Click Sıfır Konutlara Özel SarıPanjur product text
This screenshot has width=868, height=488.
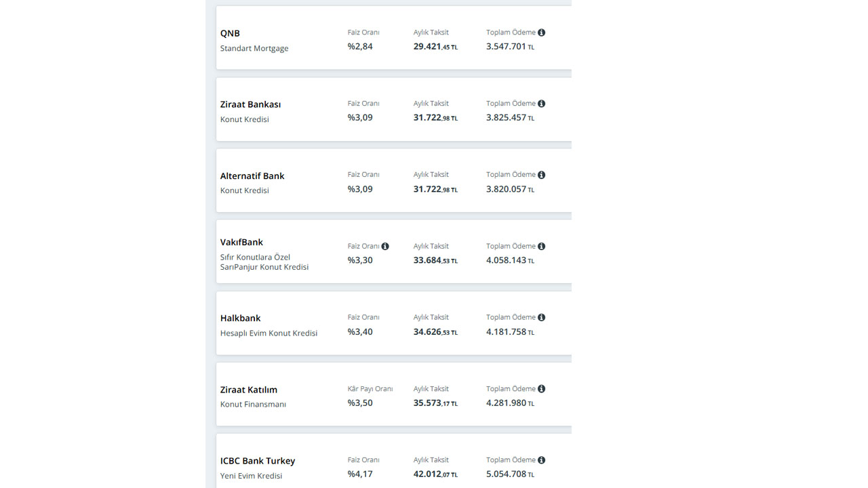pos(264,262)
